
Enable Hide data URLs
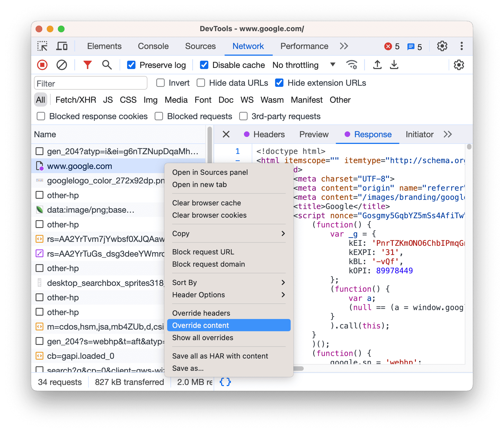coord(201,83)
